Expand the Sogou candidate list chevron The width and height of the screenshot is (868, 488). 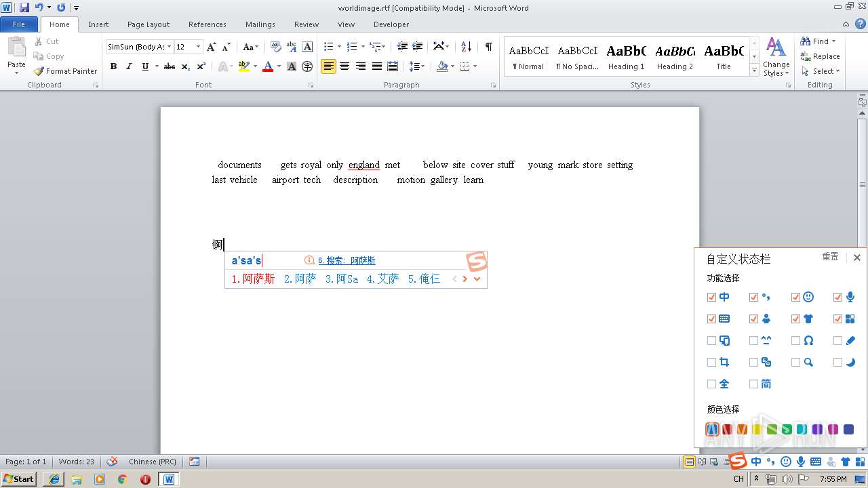(x=477, y=279)
